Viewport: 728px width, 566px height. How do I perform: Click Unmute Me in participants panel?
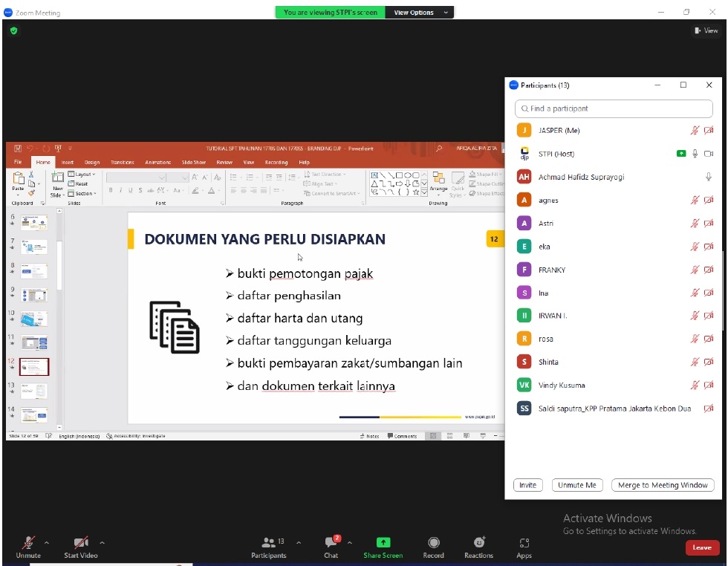pos(577,485)
